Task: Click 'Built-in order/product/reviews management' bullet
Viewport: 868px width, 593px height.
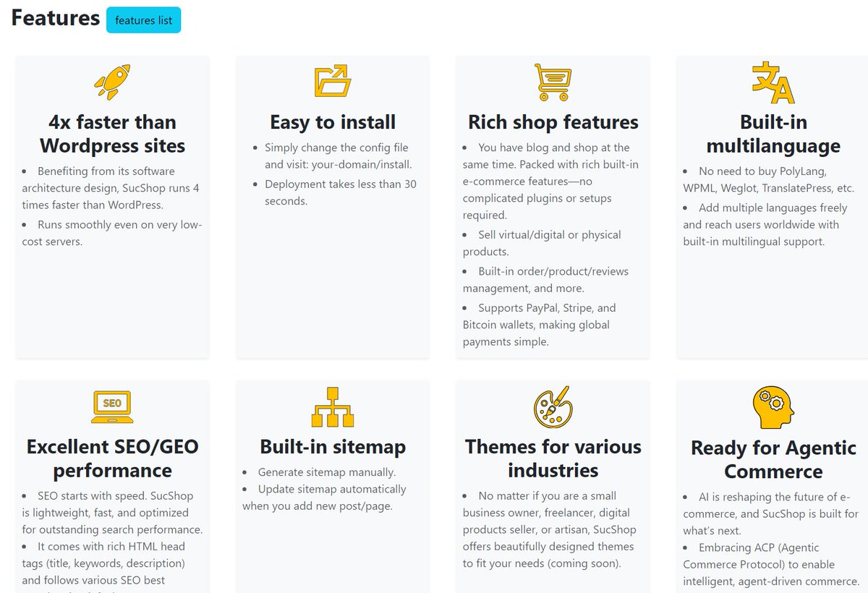Action: click(546, 280)
